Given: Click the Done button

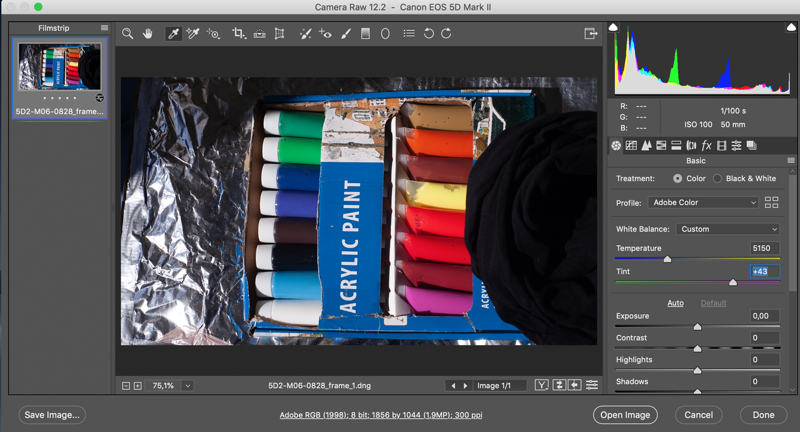Looking at the screenshot, I should click(763, 415).
